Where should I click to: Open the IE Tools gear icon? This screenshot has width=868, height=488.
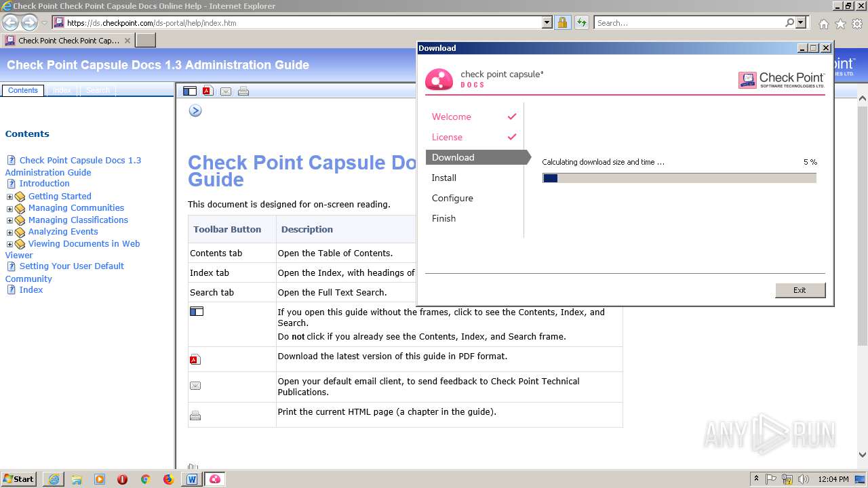tap(857, 24)
